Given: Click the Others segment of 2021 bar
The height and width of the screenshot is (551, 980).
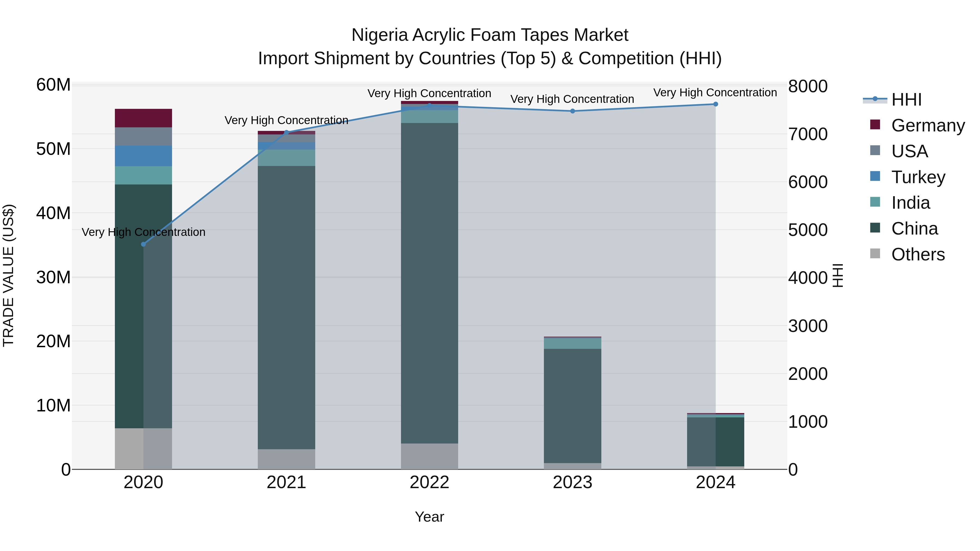Looking at the screenshot, I should (x=286, y=459).
